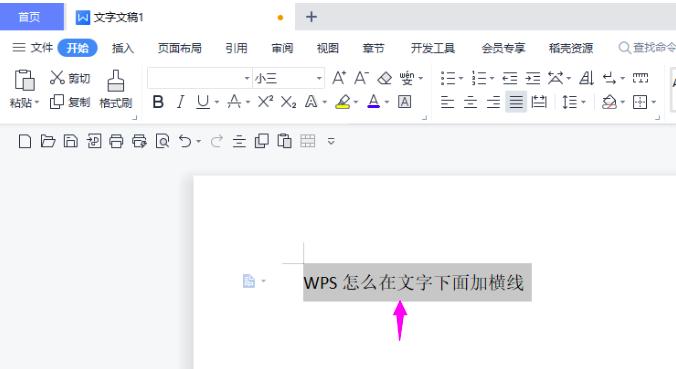676x369 pixels.
Task: Toggle underline on selected text
Action: pyautogui.click(x=203, y=102)
